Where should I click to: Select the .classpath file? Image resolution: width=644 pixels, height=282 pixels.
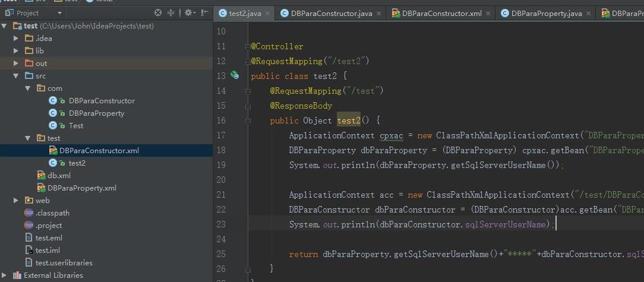[x=52, y=213]
